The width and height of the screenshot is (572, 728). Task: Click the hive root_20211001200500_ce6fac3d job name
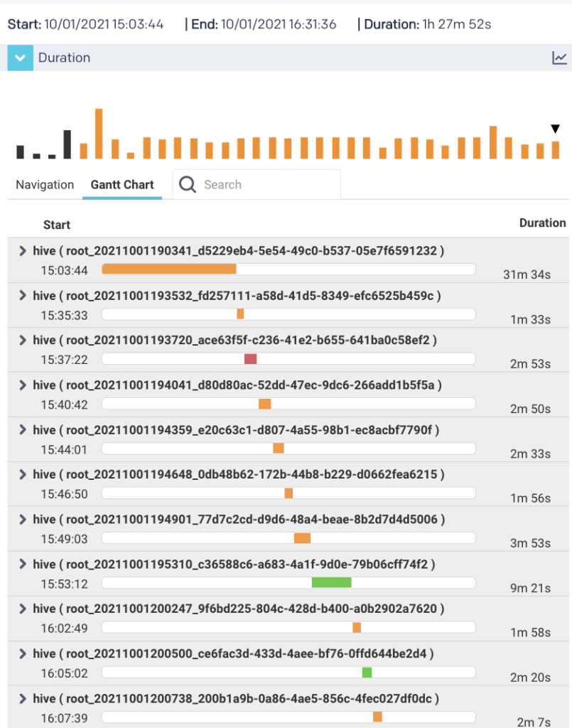(233, 653)
